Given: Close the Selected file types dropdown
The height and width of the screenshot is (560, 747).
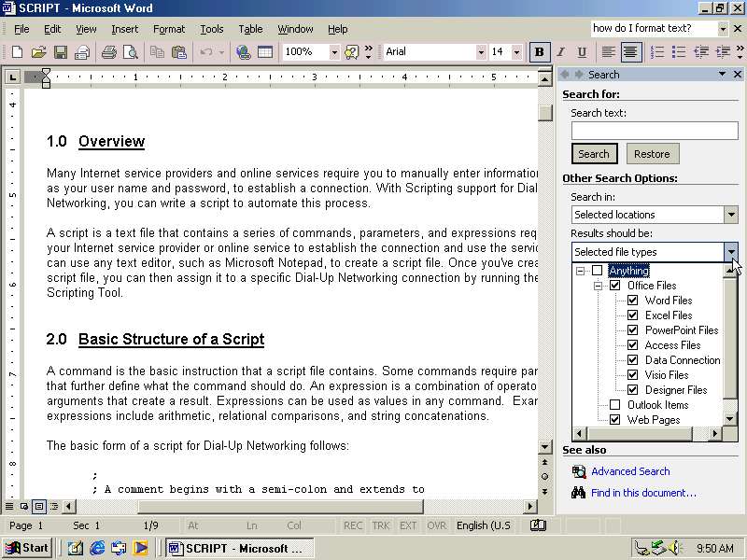Looking at the screenshot, I should pos(731,251).
